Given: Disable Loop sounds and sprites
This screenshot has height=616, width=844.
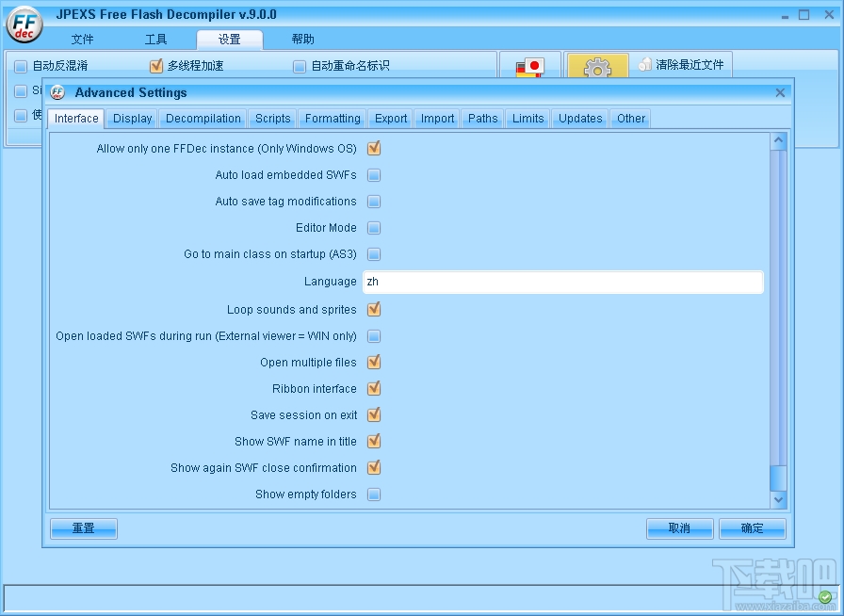Looking at the screenshot, I should click(x=373, y=309).
